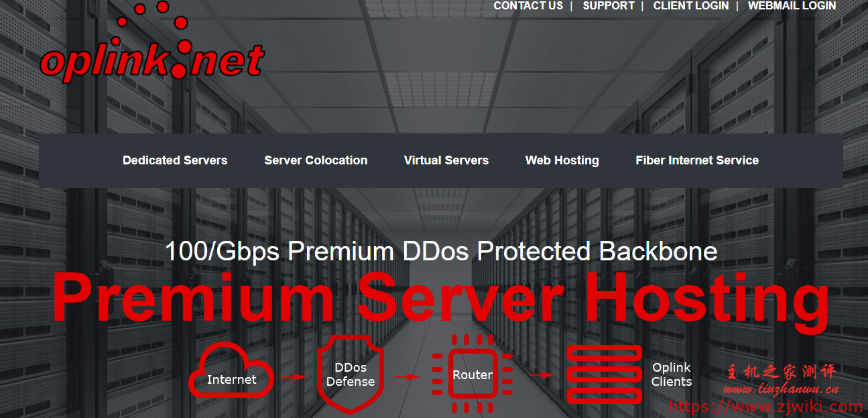
Task: Click the arrow between Internet and DDos Defense
Action: [294, 377]
